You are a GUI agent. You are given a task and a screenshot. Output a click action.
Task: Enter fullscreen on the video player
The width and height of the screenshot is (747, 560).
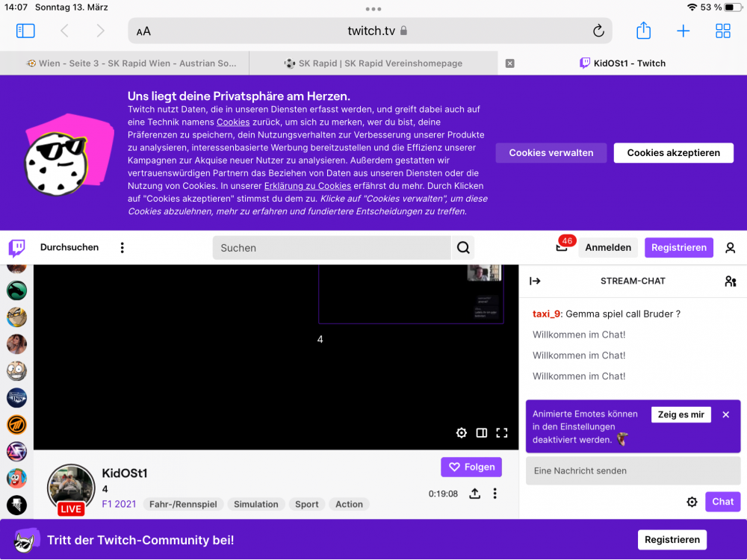pos(502,433)
